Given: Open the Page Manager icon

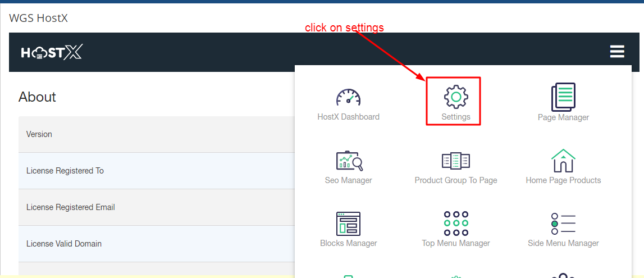Looking at the screenshot, I should click(563, 97).
